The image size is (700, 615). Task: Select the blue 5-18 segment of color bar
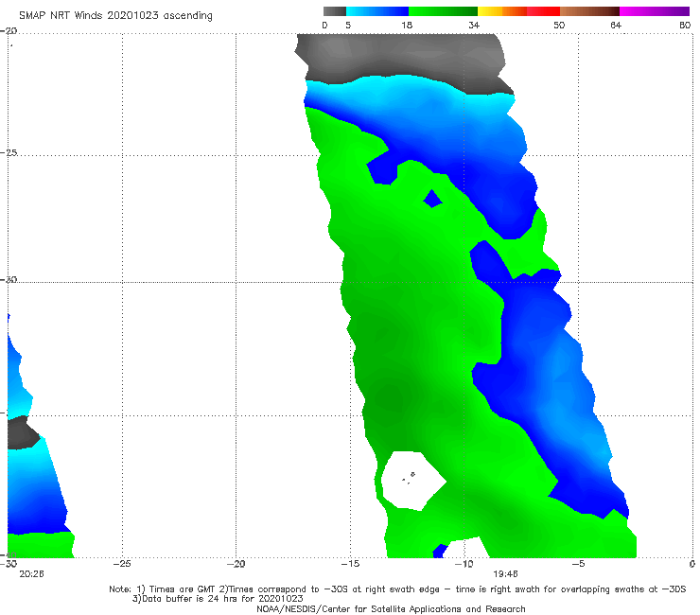[x=377, y=11]
